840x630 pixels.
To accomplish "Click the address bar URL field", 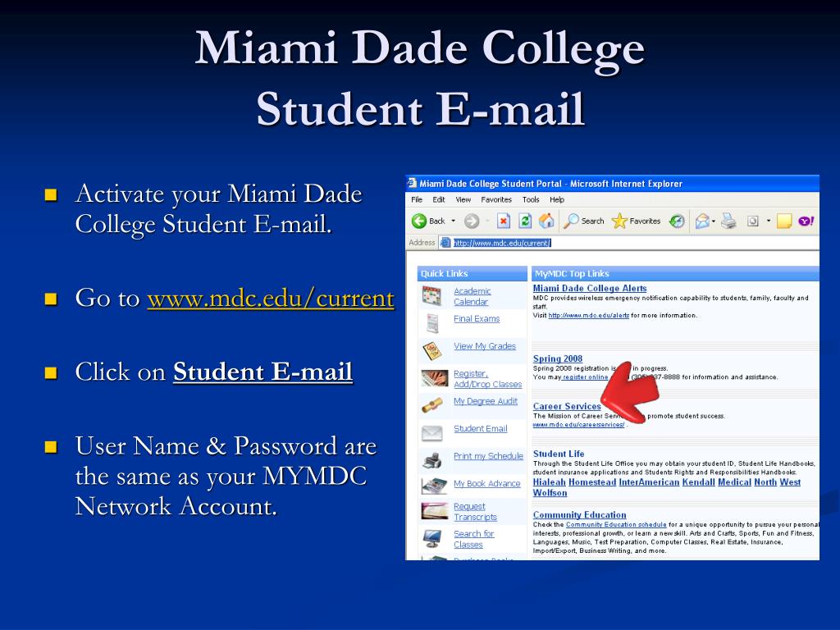I will tap(629, 243).
